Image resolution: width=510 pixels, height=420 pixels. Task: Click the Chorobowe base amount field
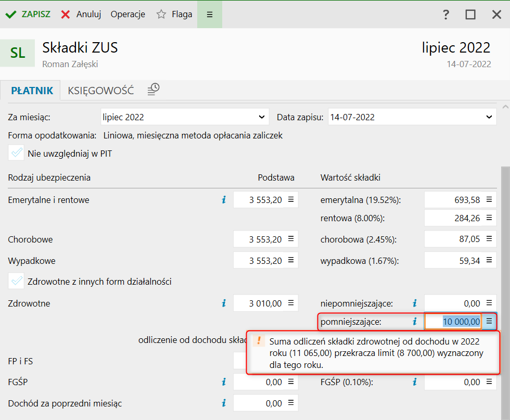pos(259,239)
